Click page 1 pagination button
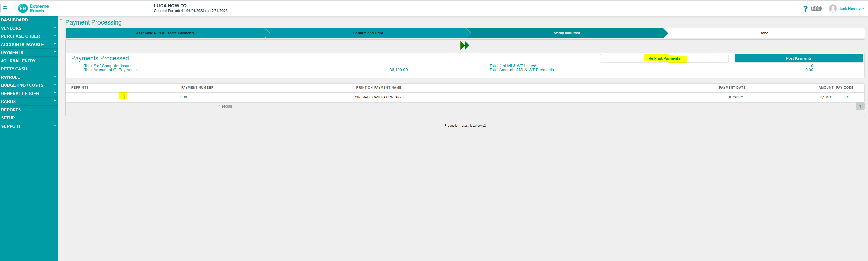868x261 pixels. (860, 107)
